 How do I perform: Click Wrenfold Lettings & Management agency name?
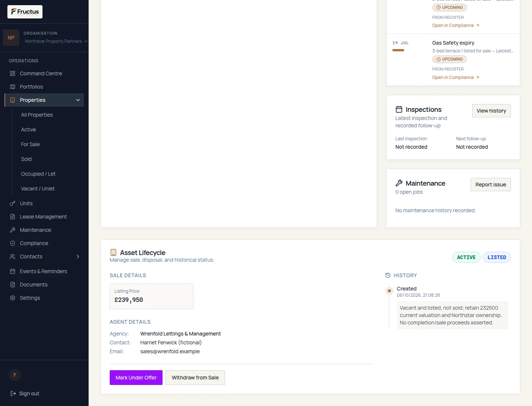(181, 334)
